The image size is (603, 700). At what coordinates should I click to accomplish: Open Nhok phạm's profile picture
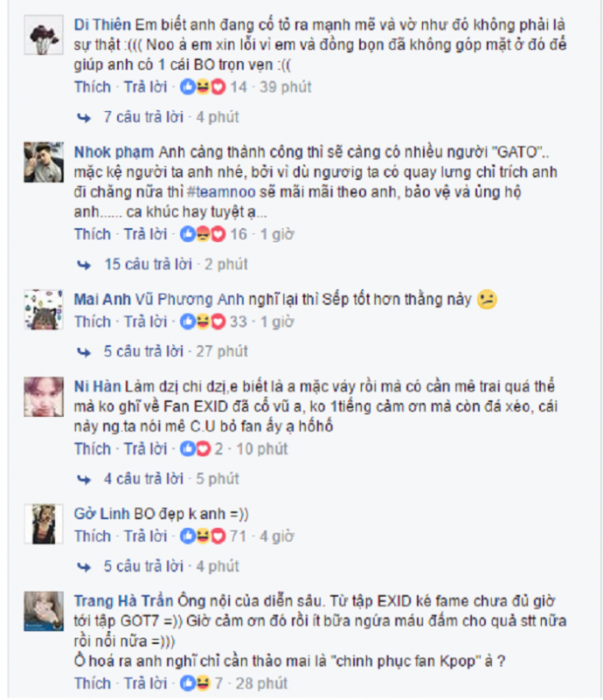point(44,163)
